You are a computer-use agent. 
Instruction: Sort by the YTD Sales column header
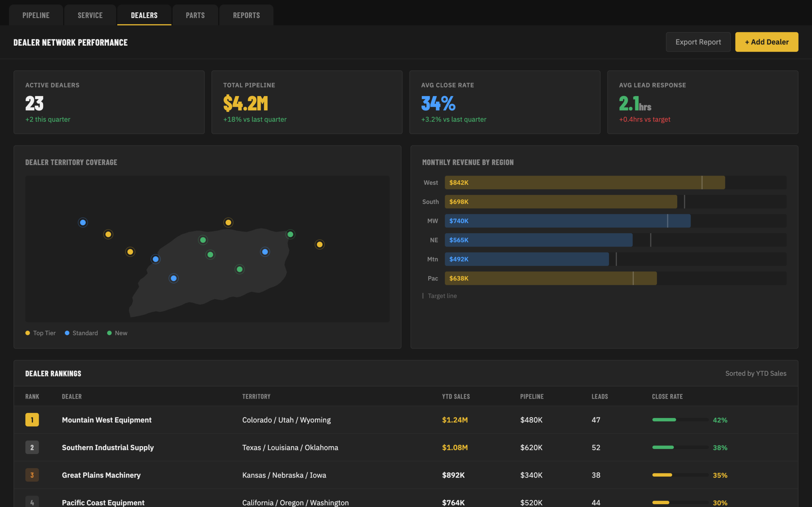point(456,396)
